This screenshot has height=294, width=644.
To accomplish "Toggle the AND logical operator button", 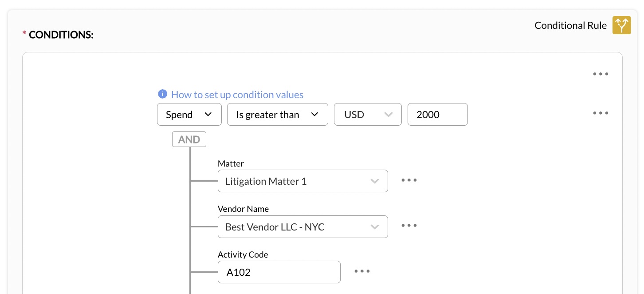I will 189,139.
